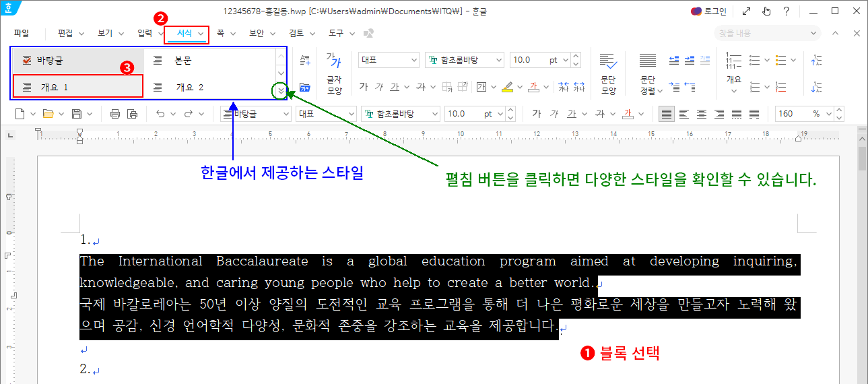Open the style manager icon
The width and height of the screenshot is (868, 384).
click(305, 86)
